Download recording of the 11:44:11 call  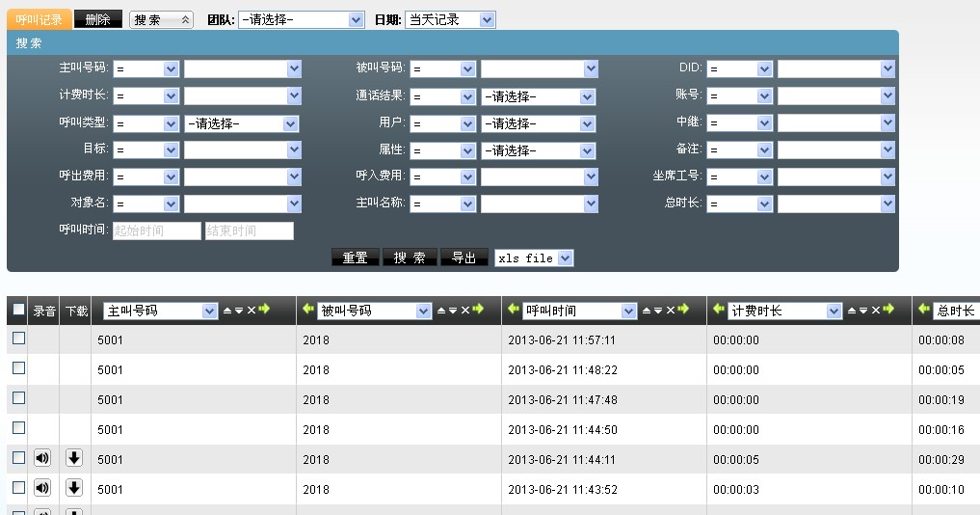tap(74, 458)
